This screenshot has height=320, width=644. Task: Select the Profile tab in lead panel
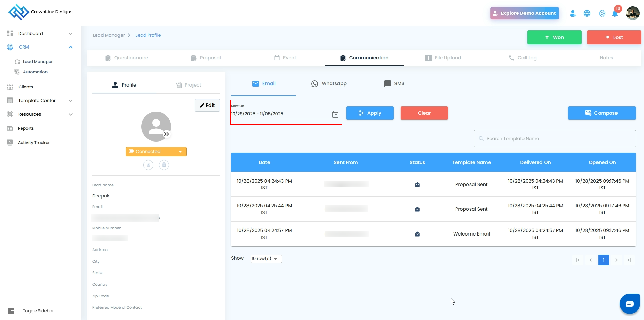[124, 85]
